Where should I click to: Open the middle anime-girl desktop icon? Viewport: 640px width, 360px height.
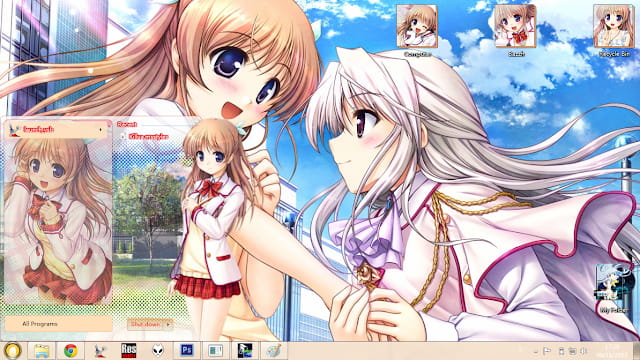(515, 31)
